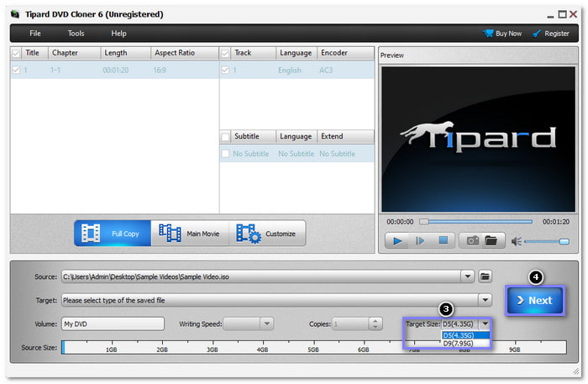Click the Next button
588x384 pixels.
pyautogui.click(x=535, y=300)
